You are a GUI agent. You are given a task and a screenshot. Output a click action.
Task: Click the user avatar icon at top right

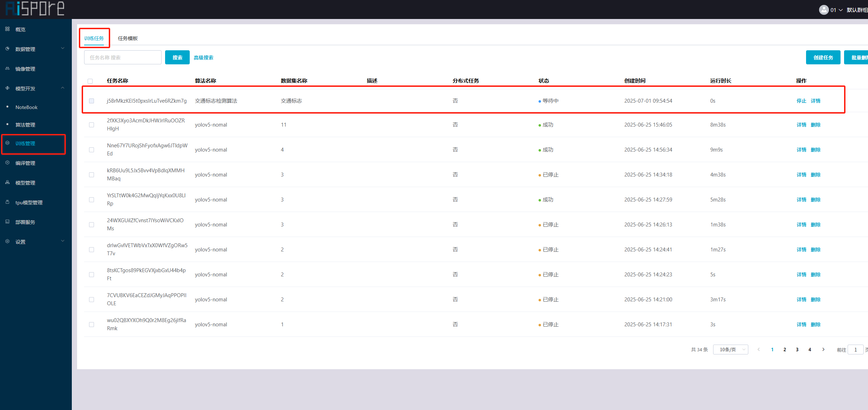(823, 10)
